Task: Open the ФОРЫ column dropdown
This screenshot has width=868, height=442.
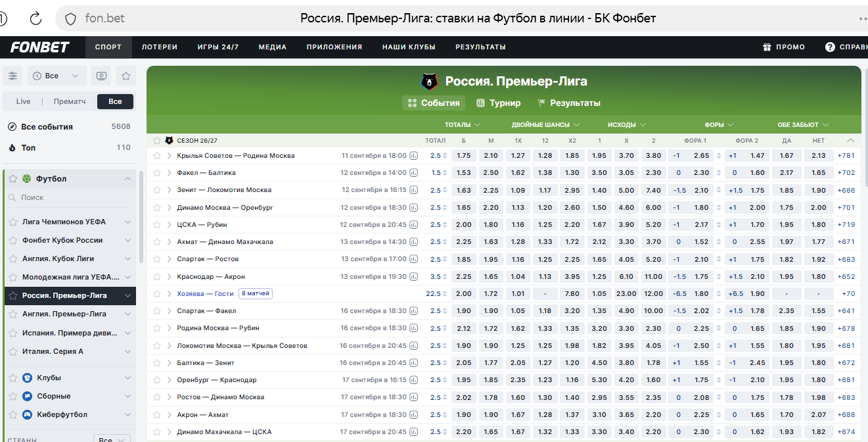Action: tap(719, 124)
